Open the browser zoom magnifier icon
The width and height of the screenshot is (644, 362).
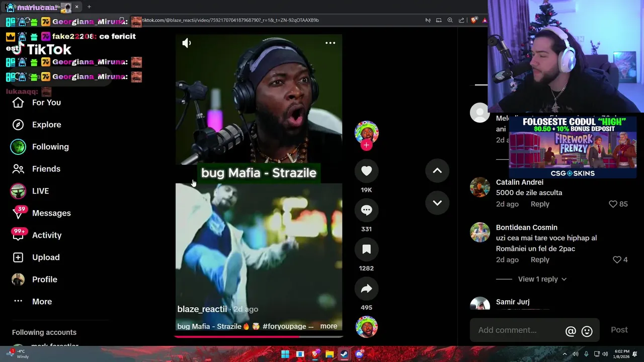pyautogui.click(x=450, y=20)
